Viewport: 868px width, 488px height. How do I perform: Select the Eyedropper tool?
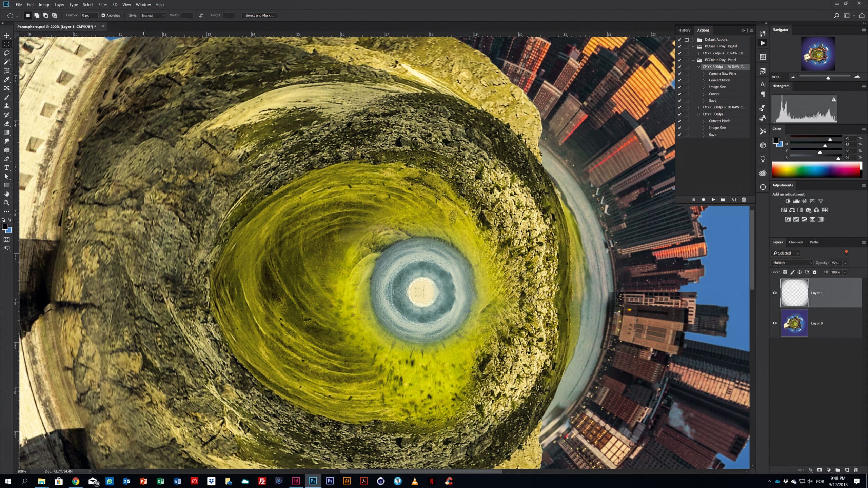click(x=6, y=79)
